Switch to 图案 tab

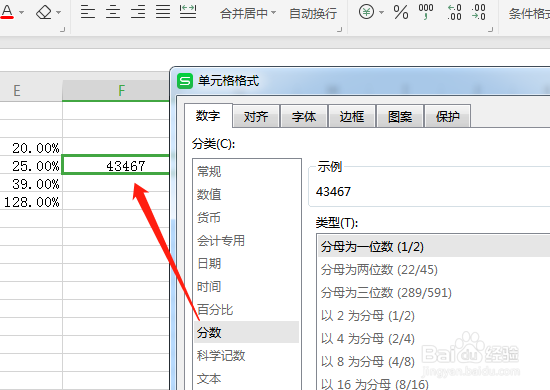click(x=400, y=116)
